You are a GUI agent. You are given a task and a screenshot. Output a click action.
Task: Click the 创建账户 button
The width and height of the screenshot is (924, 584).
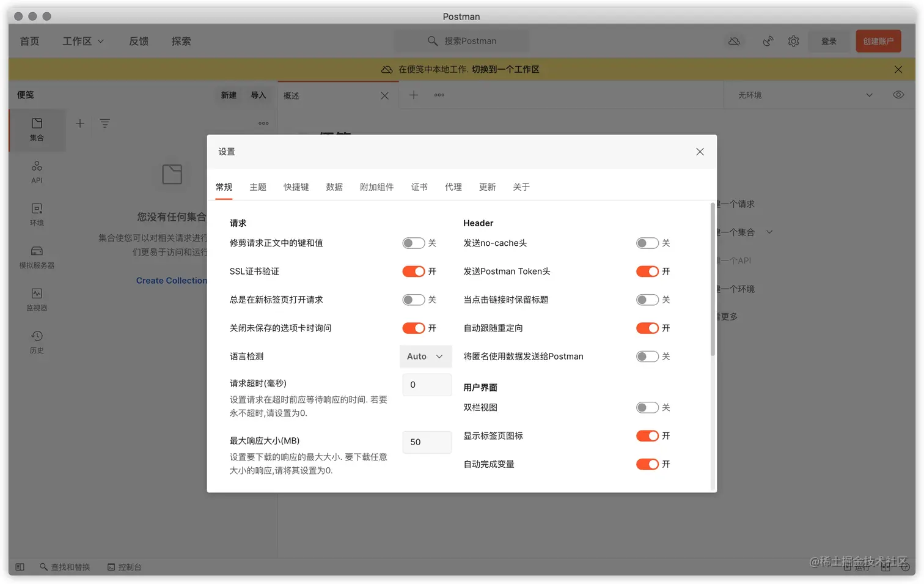point(878,41)
